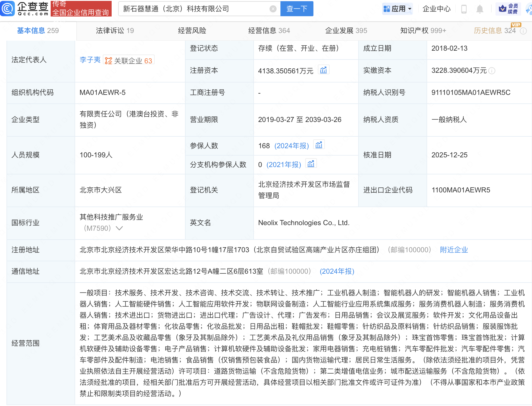The image size is (532, 406).
Task: View insured headcount trend chart icon
Action: coord(319,145)
